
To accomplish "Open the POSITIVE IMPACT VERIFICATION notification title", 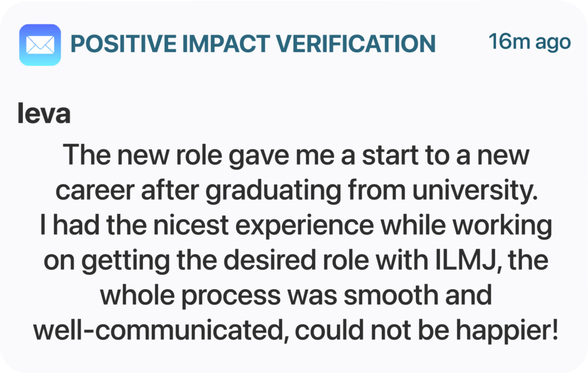I will tap(253, 44).
